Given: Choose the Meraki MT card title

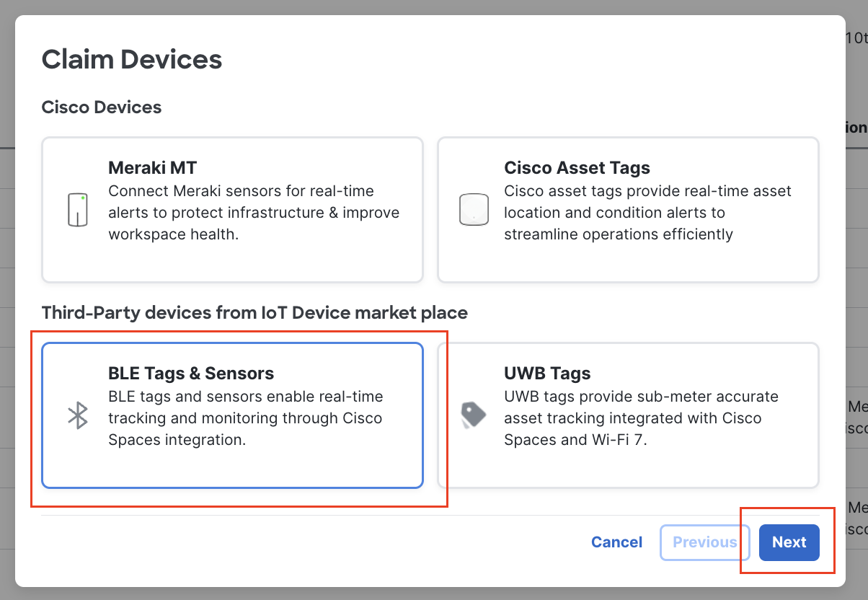Looking at the screenshot, I should (152, 168).
